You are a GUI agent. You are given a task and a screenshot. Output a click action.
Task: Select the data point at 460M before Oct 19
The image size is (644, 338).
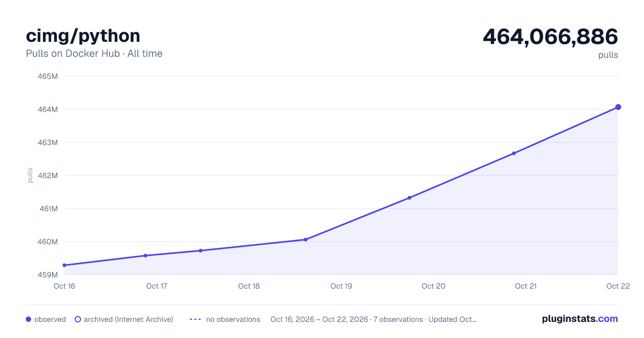point(305,240)
